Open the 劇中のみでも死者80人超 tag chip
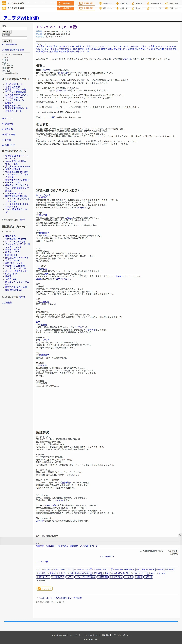182x644 pixels. click(x=123, y=569)
